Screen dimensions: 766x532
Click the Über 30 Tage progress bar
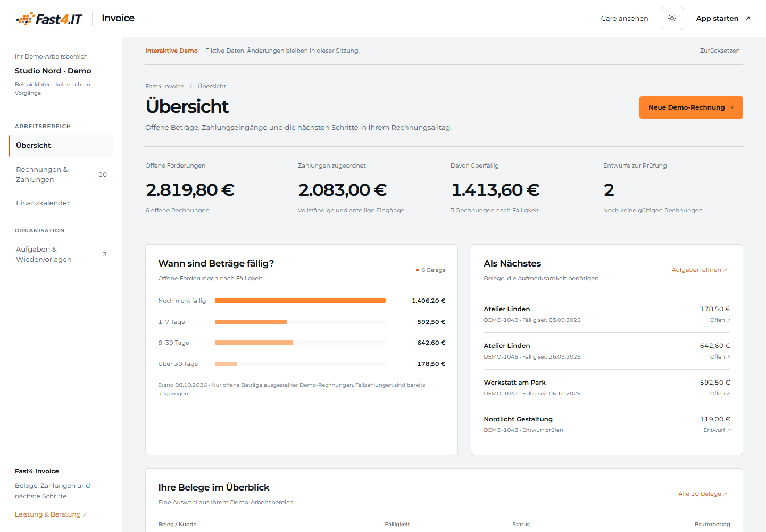pyautogui.click(x=300, y=364)
